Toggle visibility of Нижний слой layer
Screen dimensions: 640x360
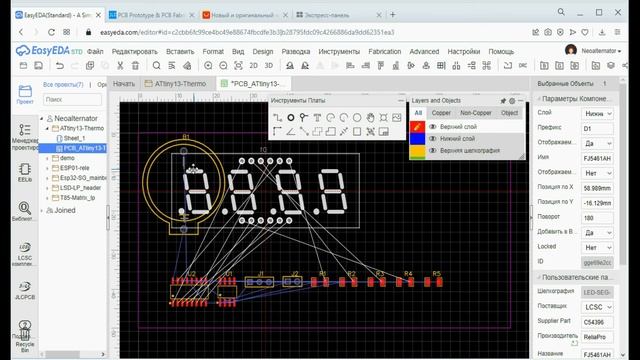click(433, 139)
